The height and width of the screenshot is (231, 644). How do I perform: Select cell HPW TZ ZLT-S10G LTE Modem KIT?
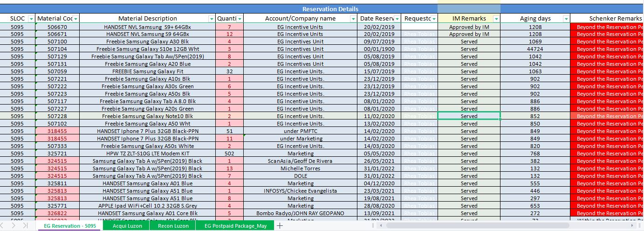(148, 154)
